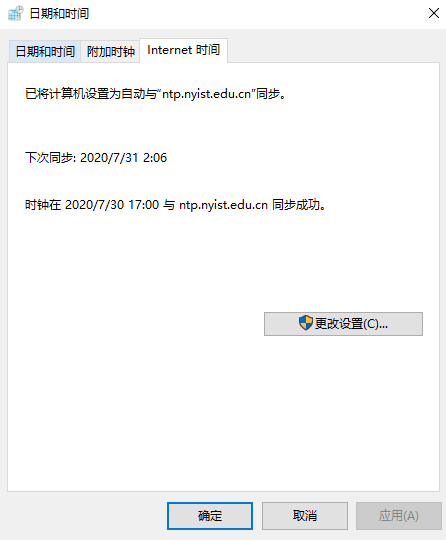
Task: Click the 已将计算机设置为自动与 message text
Action: (91, 94)
